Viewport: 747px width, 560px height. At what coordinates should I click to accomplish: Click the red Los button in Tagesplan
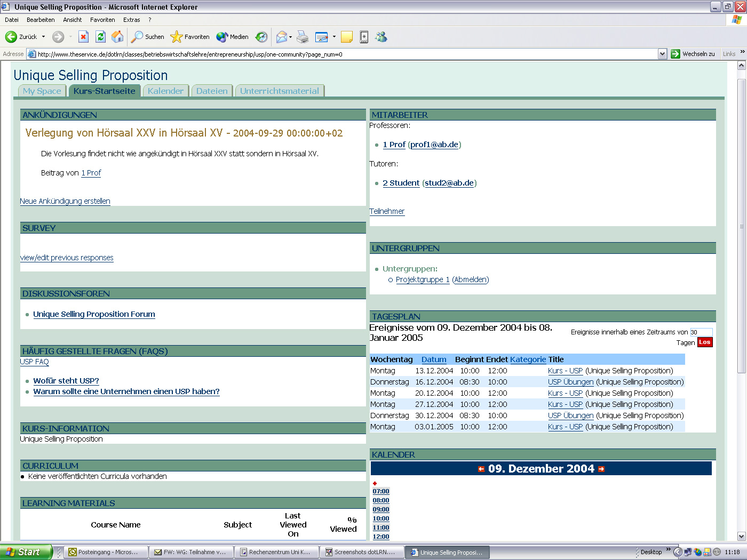click(704, 342)
